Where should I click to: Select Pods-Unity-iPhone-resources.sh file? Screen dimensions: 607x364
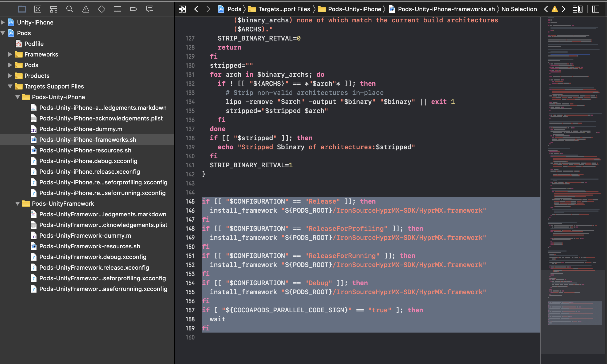pyautogui.click(x=85, y=150)
